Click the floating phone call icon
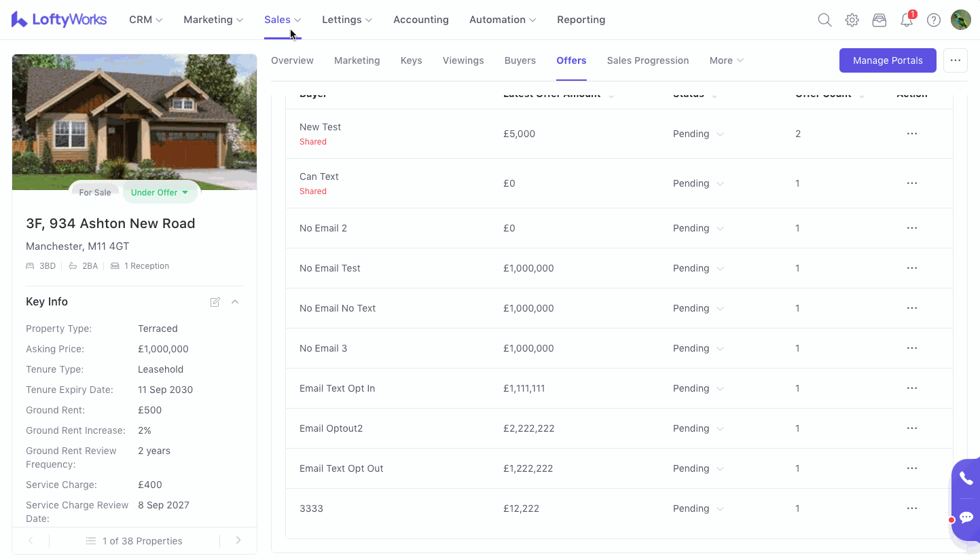Screen dimensions: 980x560 966,479
